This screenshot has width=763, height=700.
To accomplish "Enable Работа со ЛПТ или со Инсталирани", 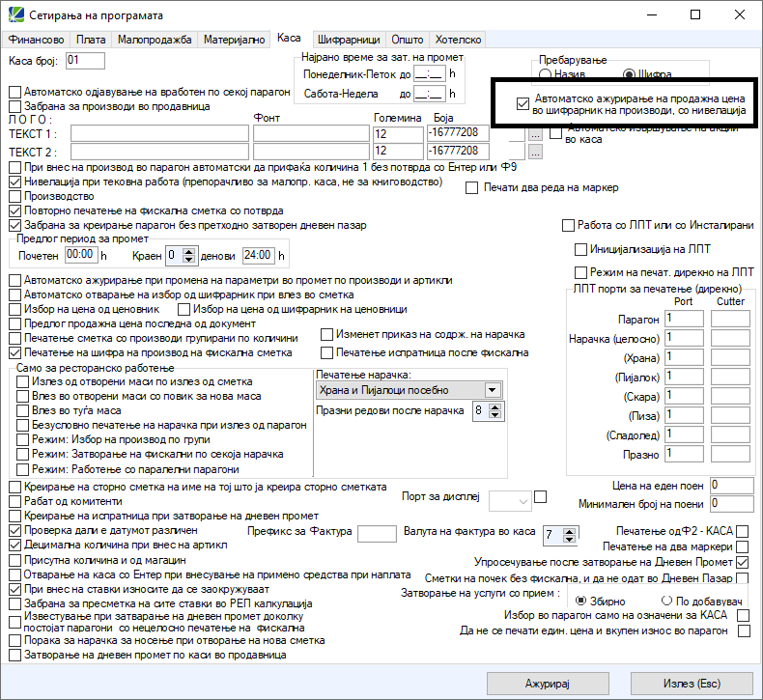I will pos(568,225).
